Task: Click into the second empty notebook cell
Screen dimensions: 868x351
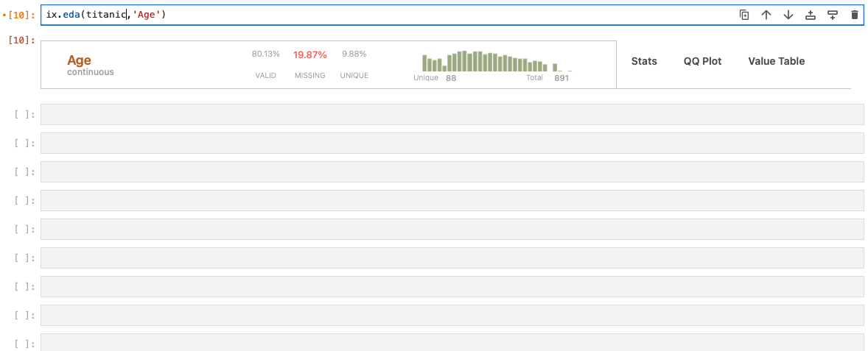Action: 451,143
